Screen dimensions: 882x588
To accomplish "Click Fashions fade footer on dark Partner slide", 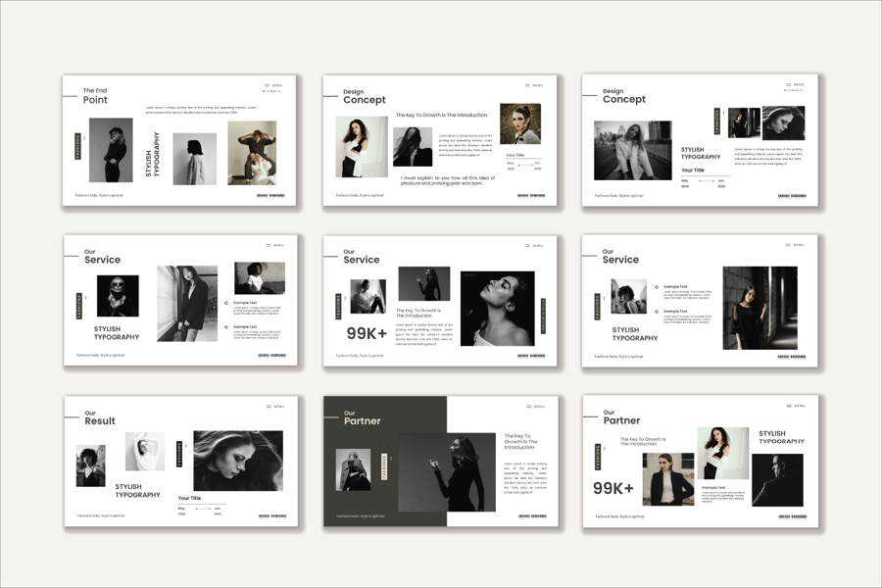I will tap(362, 515).
